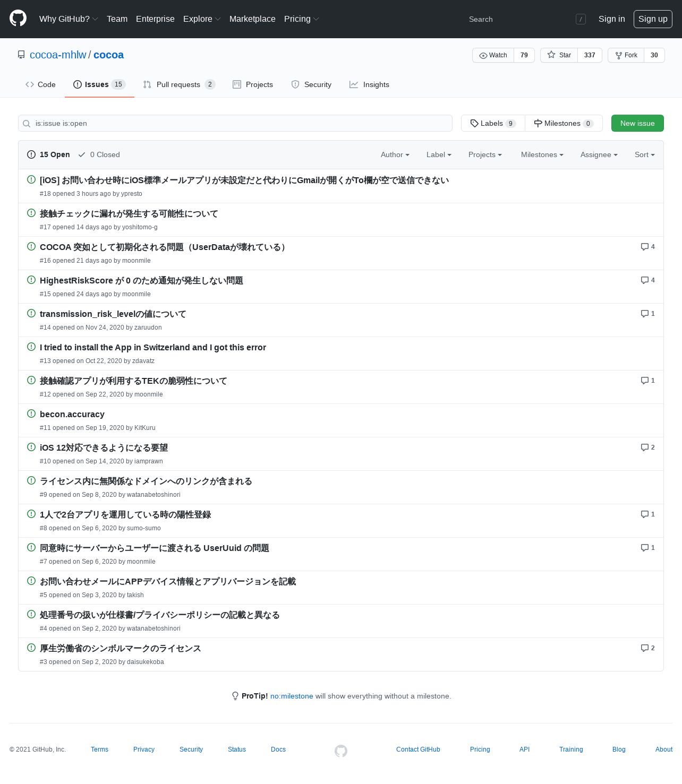Screen dimensions: 682x784
Task: Click the comment icon on issue #3
Action: (644, 648)
